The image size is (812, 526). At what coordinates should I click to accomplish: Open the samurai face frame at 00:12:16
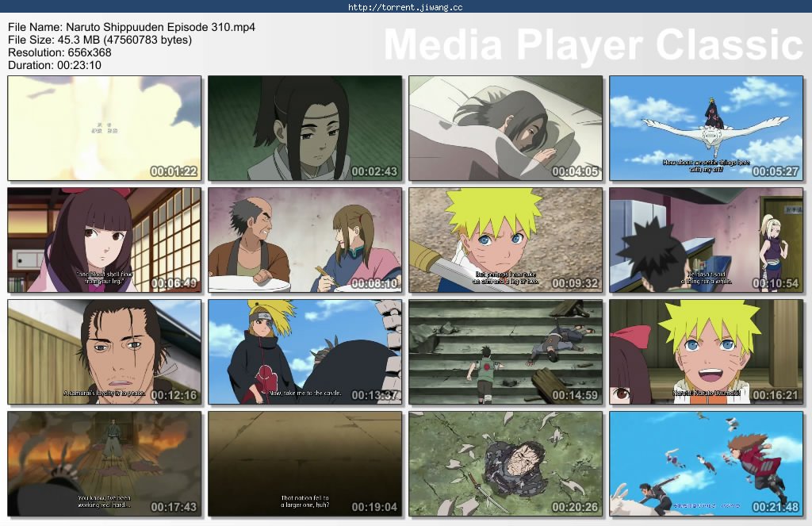click(x=105, y=352)
